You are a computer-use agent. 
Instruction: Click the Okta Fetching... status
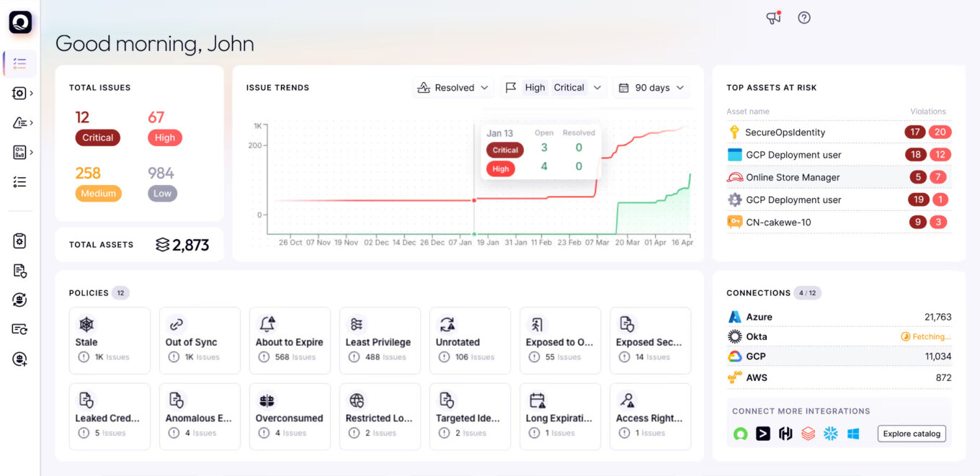[x=926, y=336]
